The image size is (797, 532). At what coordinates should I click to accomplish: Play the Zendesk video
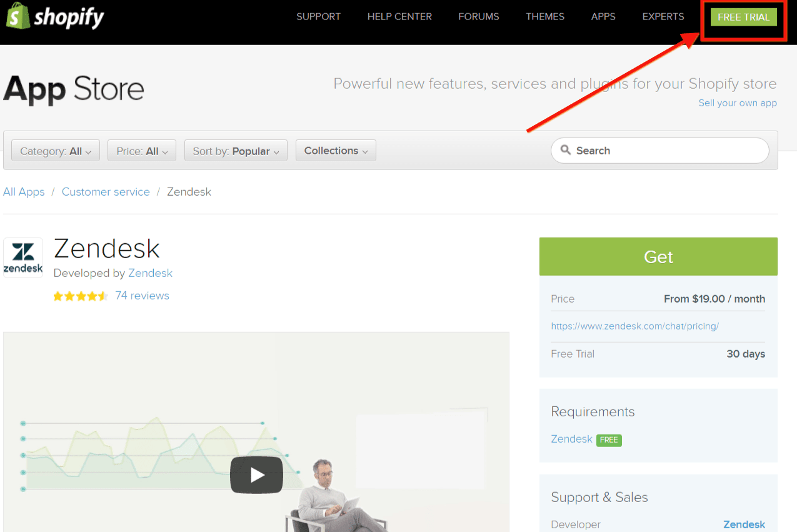coord(256,475)
